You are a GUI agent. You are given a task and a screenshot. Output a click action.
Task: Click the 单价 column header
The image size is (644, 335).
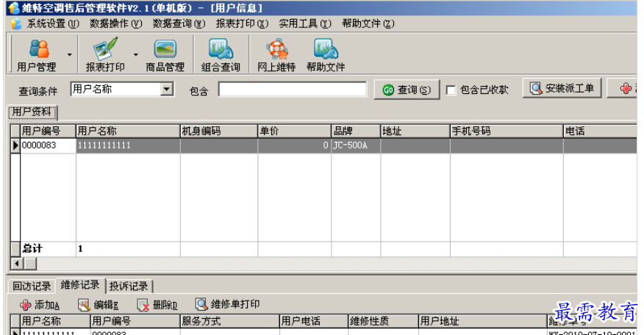tap(295, 131)
